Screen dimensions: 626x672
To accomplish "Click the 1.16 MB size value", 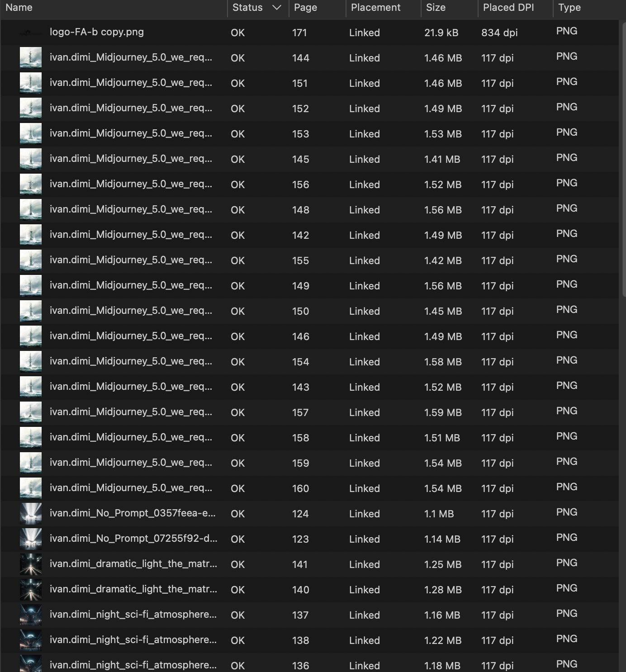I will pos(442,615).
